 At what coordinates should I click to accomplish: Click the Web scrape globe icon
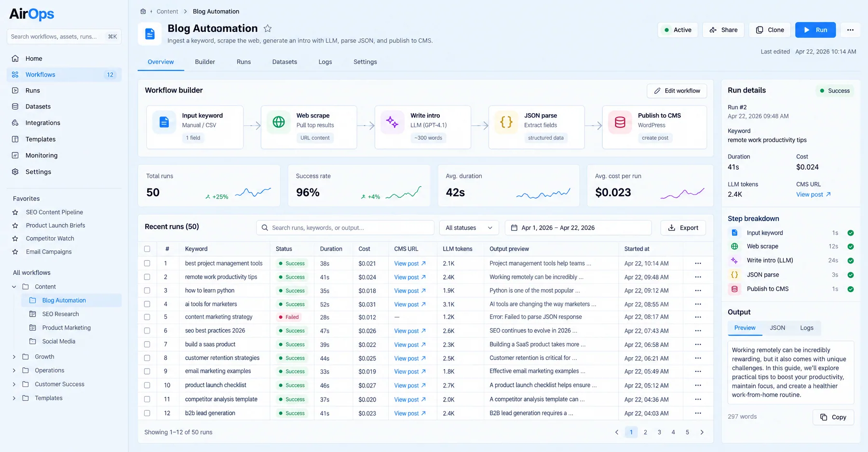click(279, 122)
